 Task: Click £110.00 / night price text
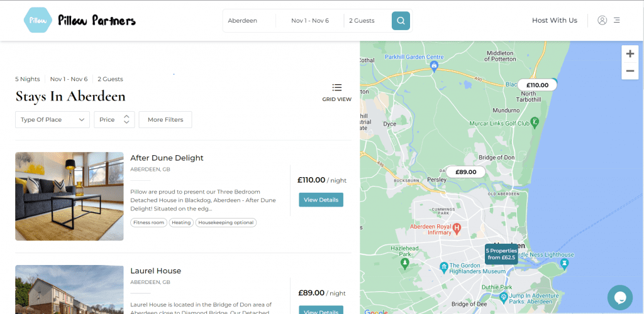pos(322,180)
